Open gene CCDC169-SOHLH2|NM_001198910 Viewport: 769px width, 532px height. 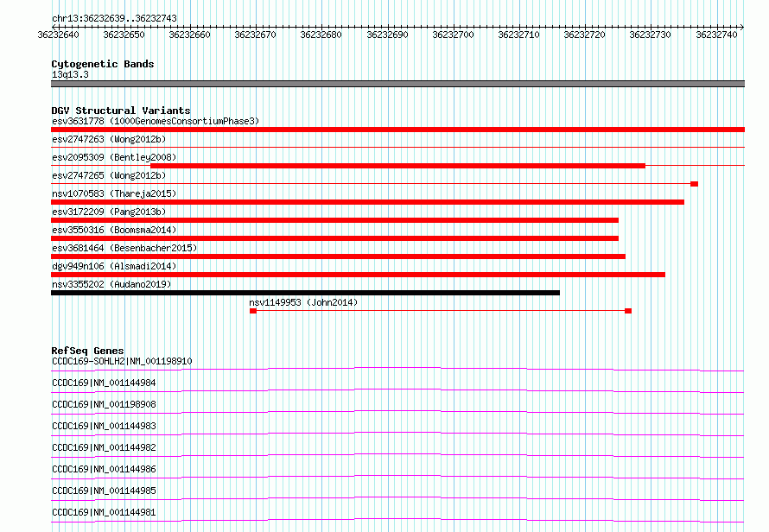122,361
